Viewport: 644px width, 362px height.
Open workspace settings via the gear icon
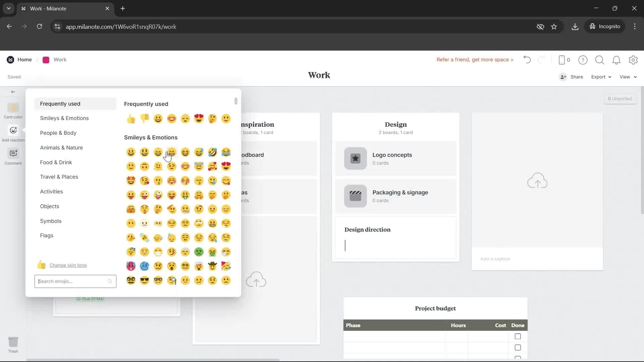click(x=633, y=60)
